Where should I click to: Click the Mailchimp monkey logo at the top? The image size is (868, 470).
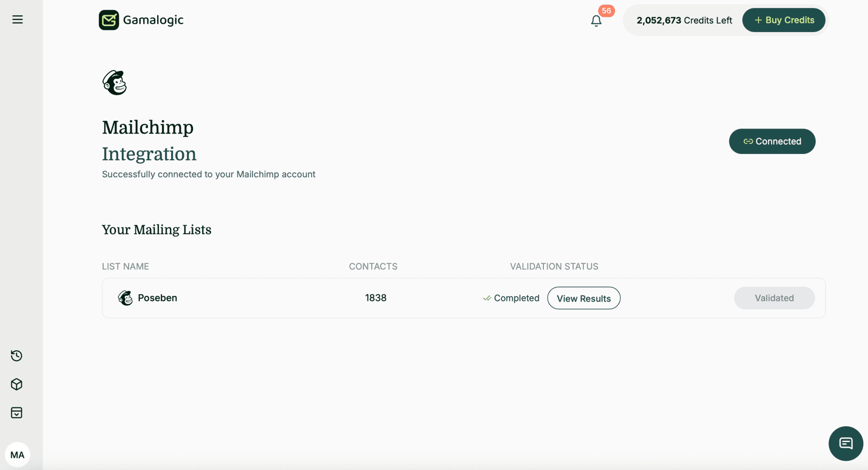(115, 82)
